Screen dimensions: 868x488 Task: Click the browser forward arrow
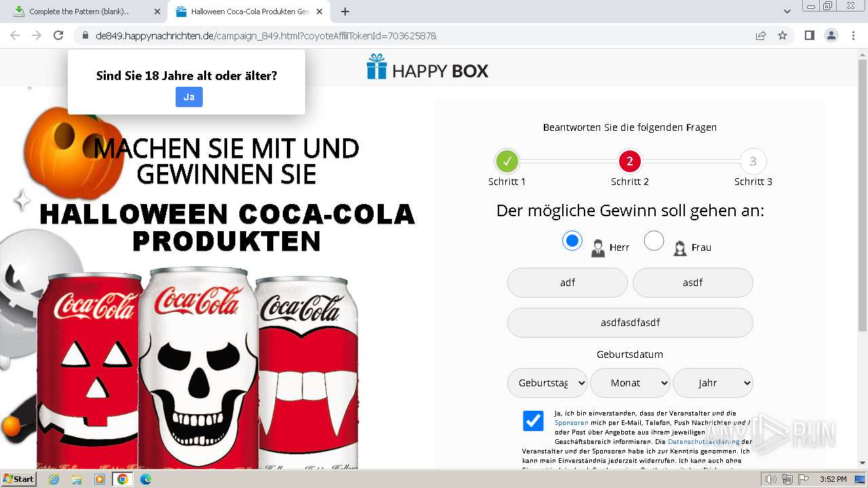click(37, 35)
